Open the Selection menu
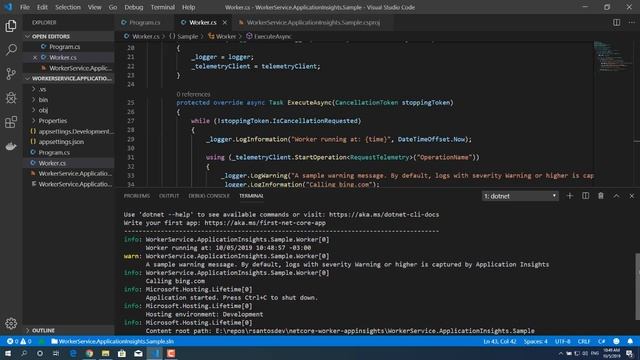The image size is (640, 360). coord(68,7)
